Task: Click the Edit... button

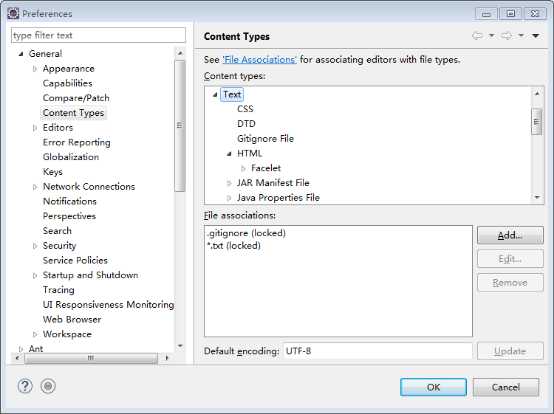Action: [x=510, y=259]
